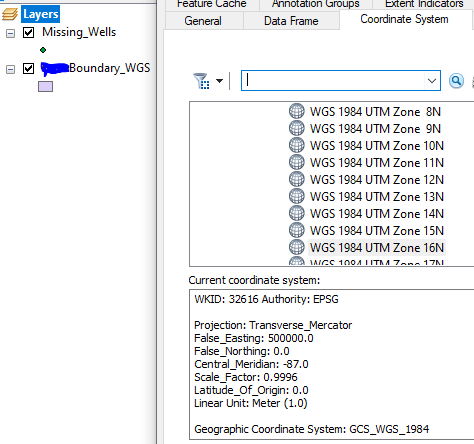Click the globe icon beside Zone 14N
The height and width of the screenshot is (444, 474).
[x=297, y=213]
